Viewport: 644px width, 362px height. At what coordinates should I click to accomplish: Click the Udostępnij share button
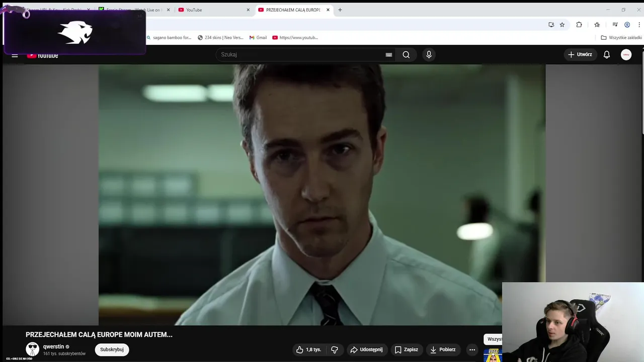(366, 349)
